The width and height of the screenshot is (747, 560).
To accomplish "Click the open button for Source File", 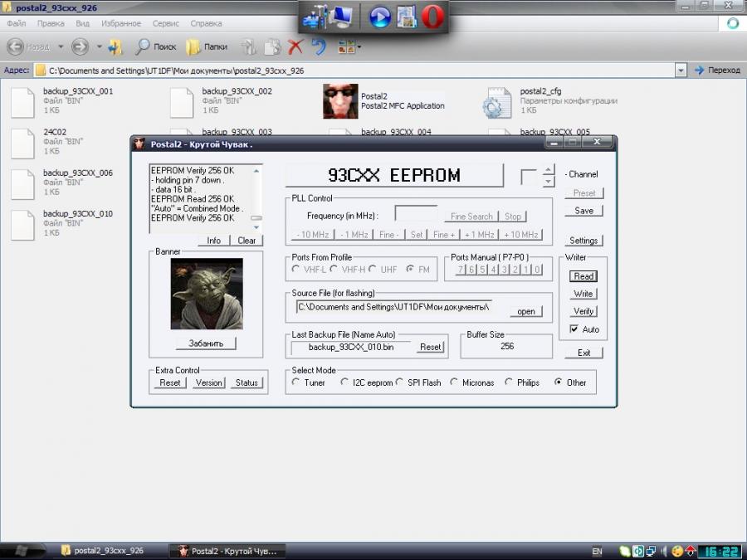I will pyautogui.click(x=526, y=311).
